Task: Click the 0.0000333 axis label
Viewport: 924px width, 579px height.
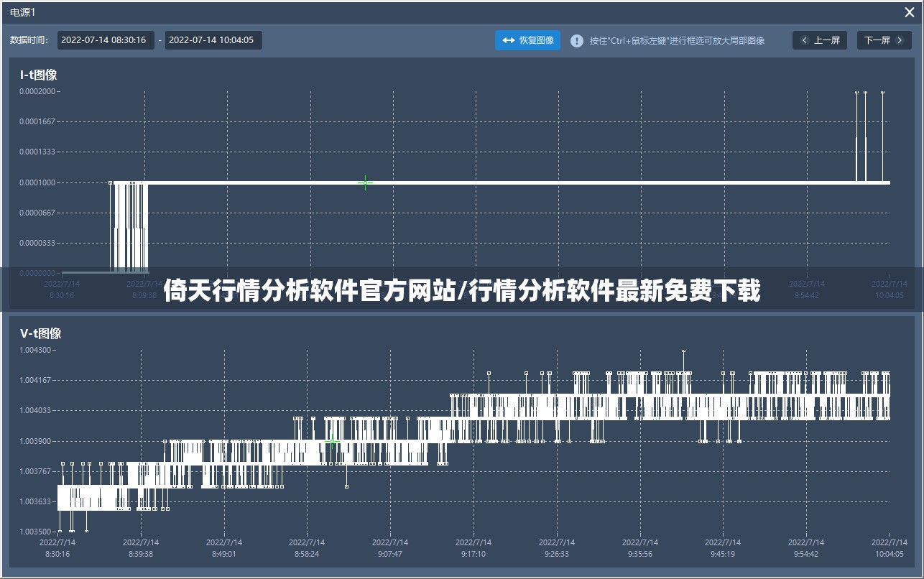Action: pos(37,243)
